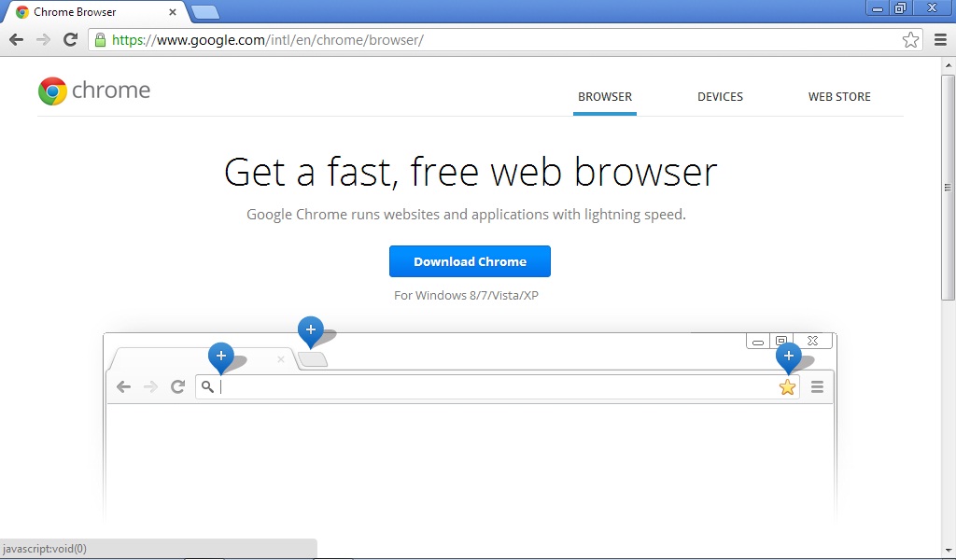Click the Chrome logo on the page

coord(94,91)
